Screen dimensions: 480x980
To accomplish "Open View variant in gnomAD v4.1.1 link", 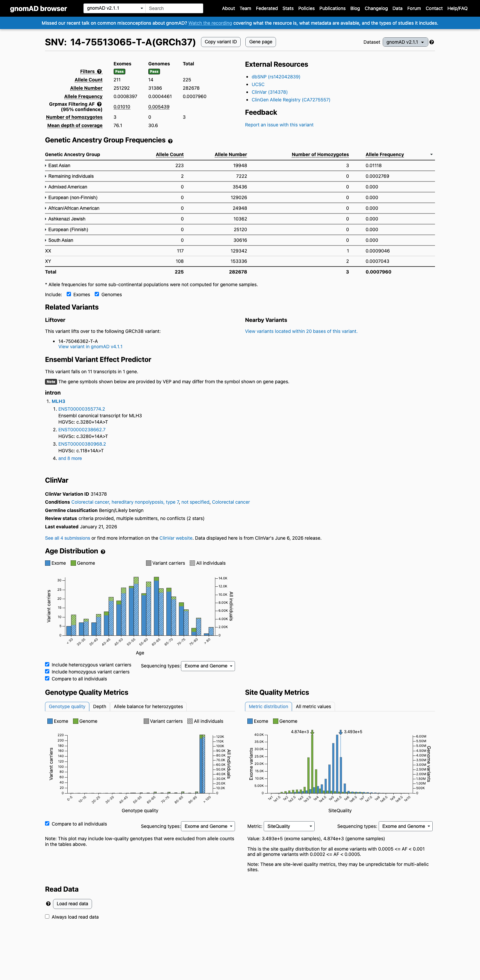I will tap(90, 347).
